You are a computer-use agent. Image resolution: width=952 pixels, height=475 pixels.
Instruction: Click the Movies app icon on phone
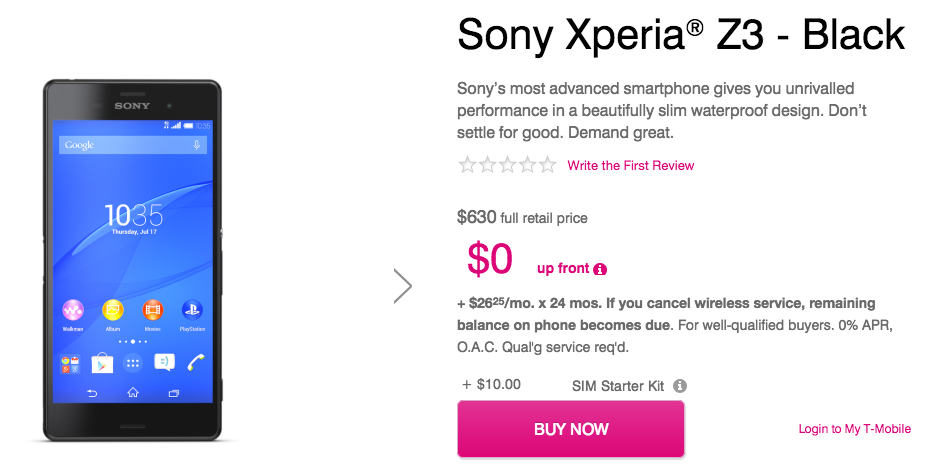point(152,311)
